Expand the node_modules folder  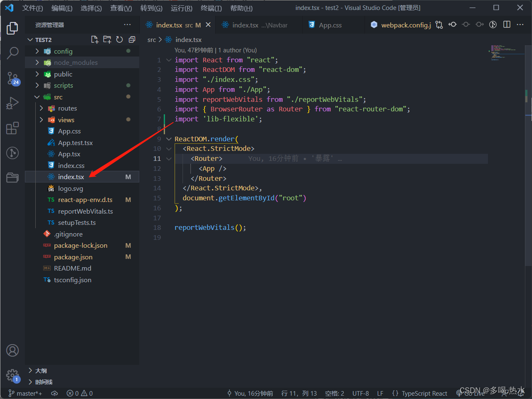point(37,62)
